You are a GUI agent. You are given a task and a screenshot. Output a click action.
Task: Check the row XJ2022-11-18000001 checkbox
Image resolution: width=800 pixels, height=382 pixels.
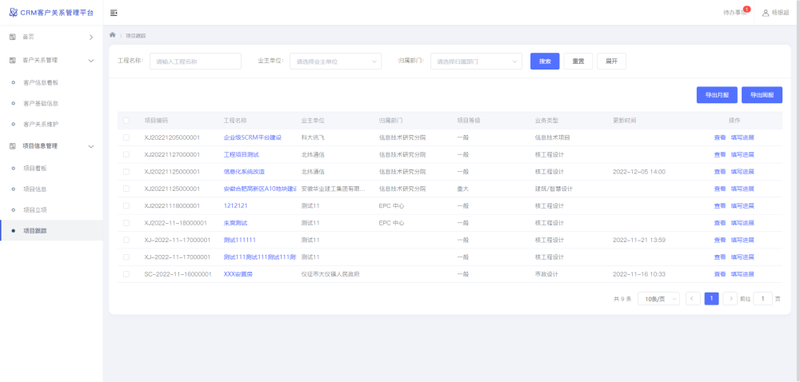pos(126,223)
